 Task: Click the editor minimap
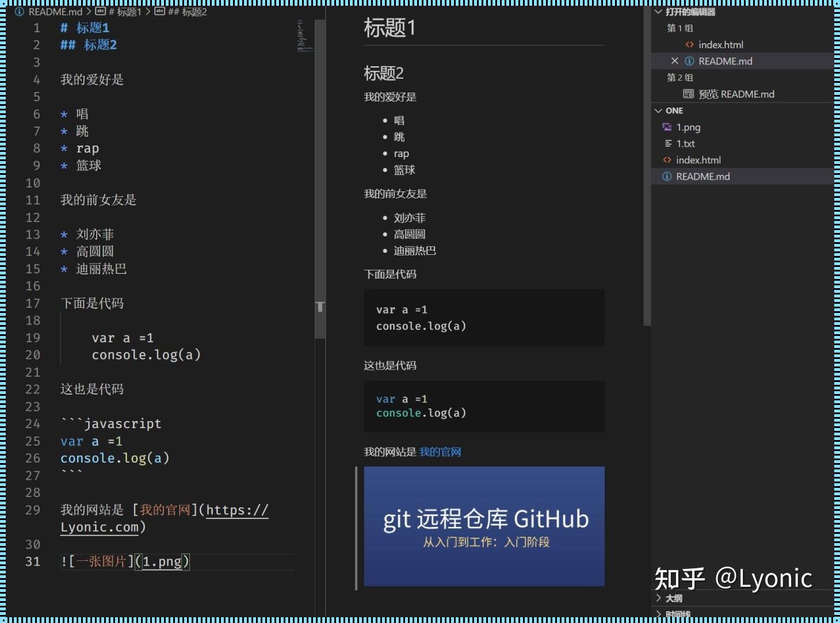click(305, 36)
